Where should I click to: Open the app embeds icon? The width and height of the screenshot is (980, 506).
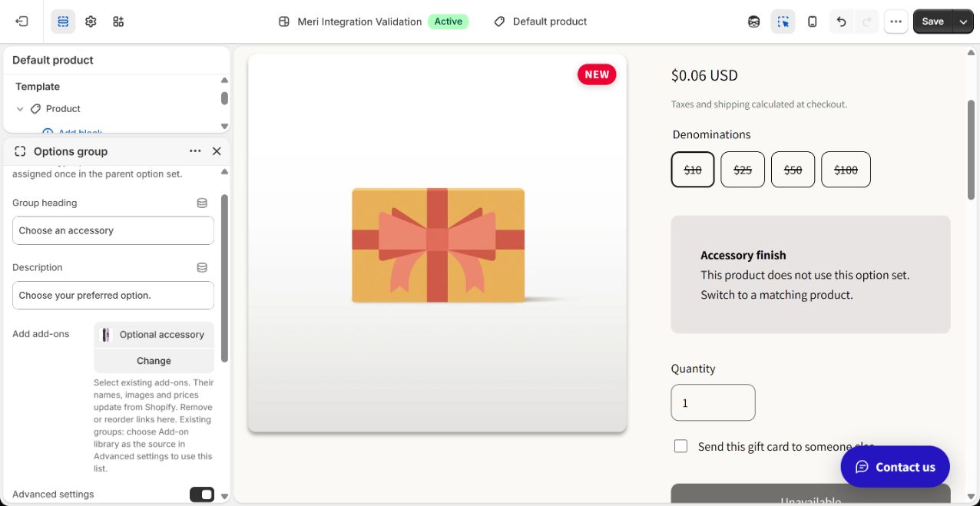(x=118, y=21)
